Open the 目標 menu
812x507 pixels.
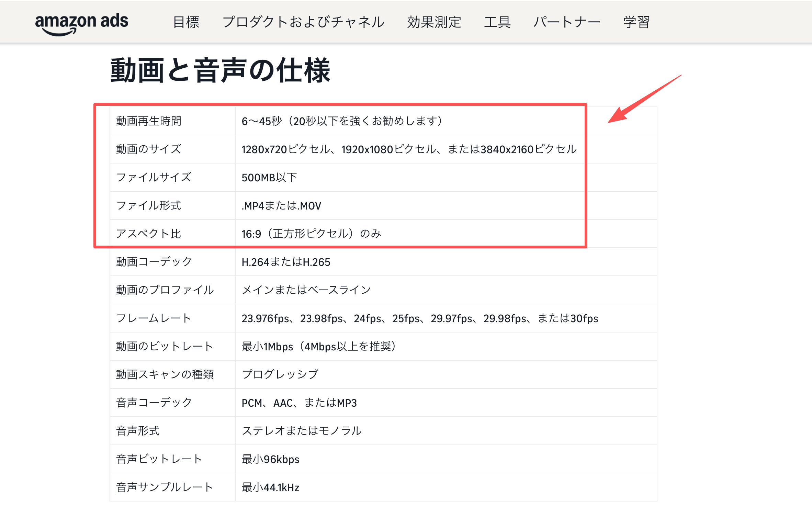tap(186, 22)
